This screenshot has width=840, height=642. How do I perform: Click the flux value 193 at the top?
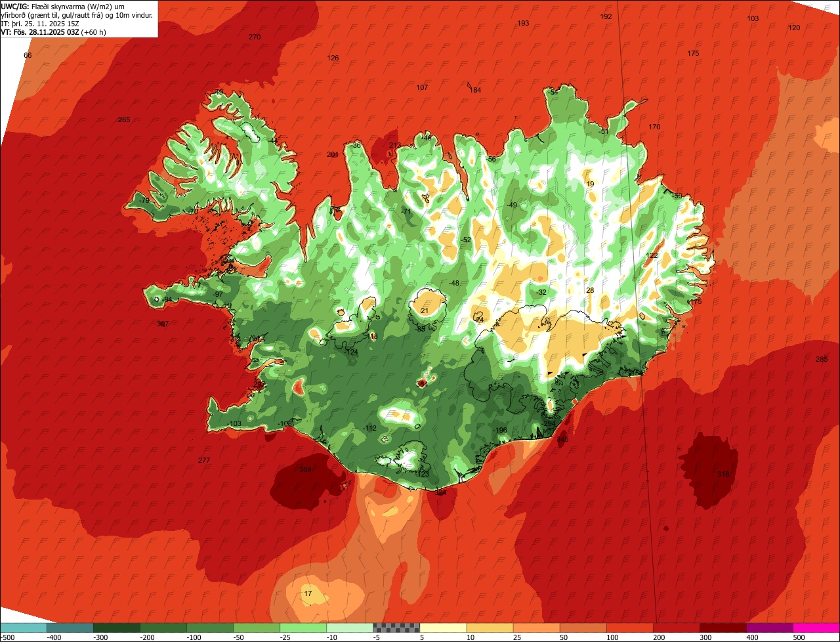pyautogui.click(x=523, y=23)
